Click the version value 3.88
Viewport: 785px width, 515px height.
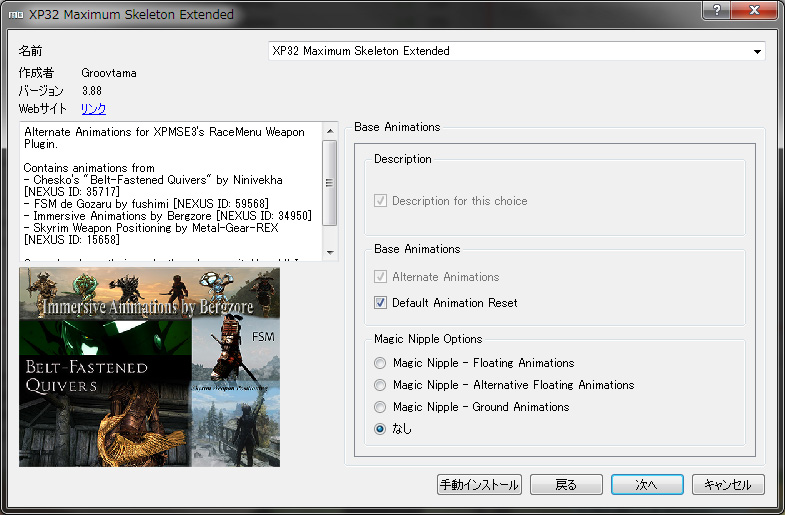coord(92,91)
